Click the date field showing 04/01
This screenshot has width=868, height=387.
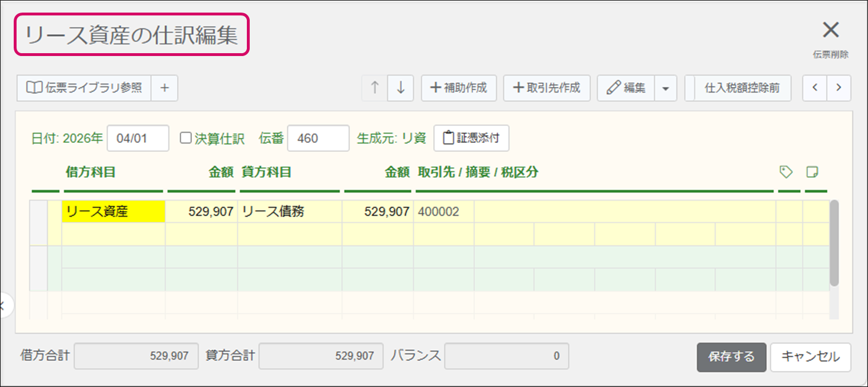click(138, 138)
